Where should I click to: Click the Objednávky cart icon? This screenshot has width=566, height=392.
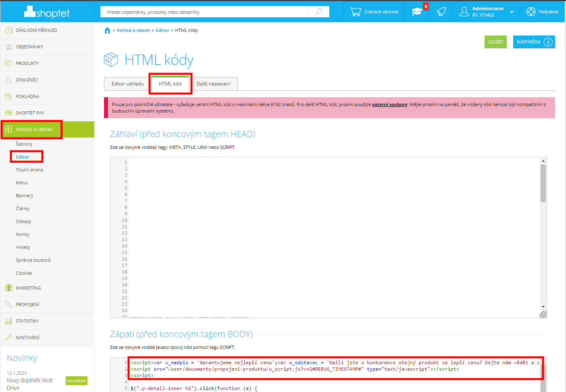(8, 47)
